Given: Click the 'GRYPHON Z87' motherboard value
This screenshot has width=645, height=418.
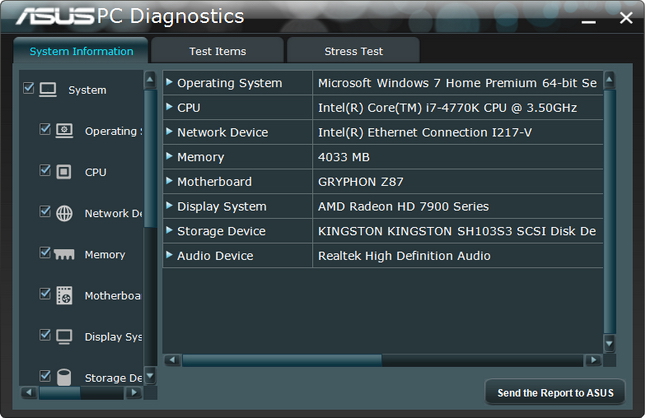Looking at the screenshot, I should coord(361,182).
